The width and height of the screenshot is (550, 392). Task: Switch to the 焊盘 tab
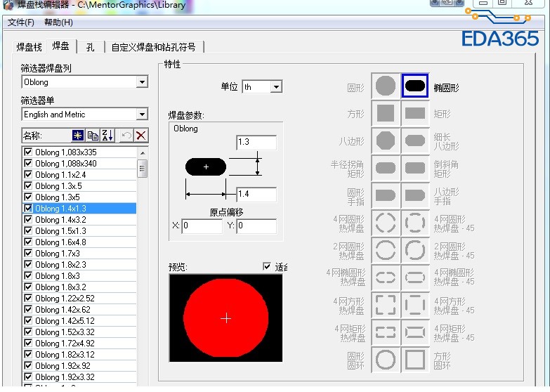coord(61,46)
